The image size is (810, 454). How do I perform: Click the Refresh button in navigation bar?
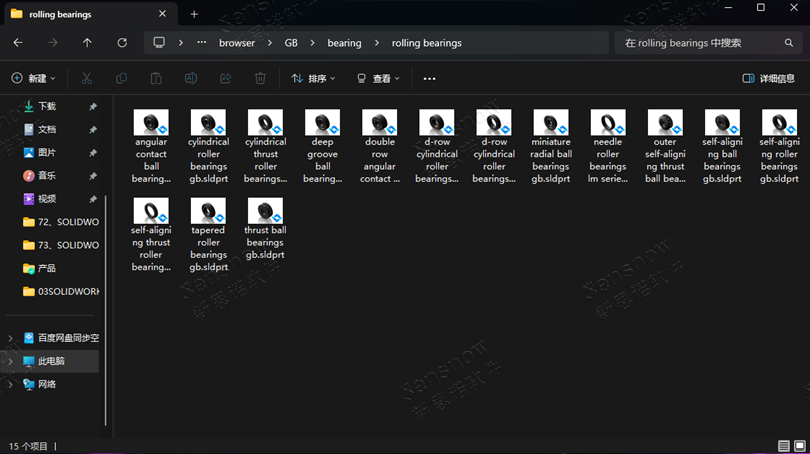(122, 43)
